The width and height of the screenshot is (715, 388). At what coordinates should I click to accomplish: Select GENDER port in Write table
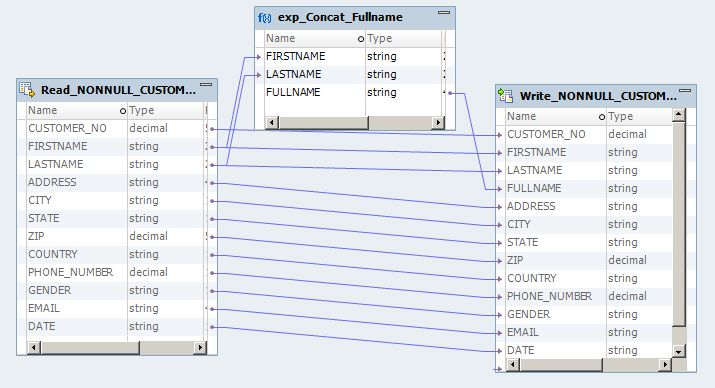point(528,315)
